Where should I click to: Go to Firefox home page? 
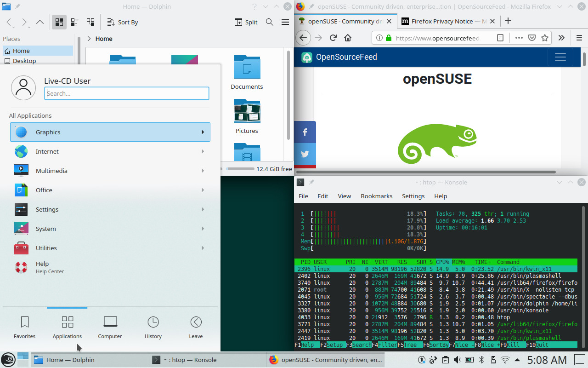point(348,38)
